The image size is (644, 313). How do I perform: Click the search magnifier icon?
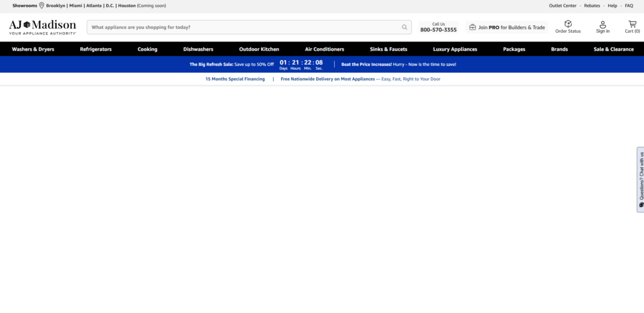pos(404,28)
